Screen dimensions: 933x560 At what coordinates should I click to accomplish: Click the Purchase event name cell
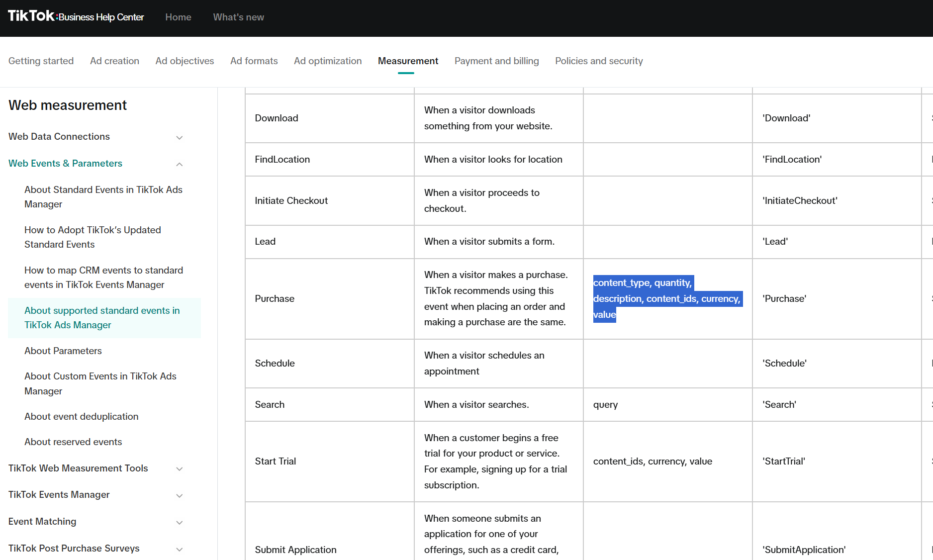coord(330,299)
